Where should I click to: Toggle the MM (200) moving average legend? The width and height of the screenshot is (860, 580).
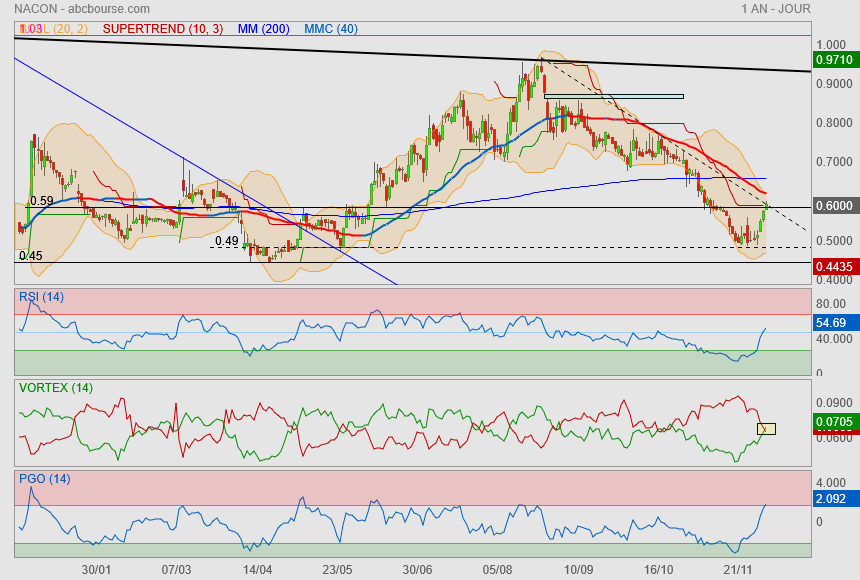click(x=264, y=29)
